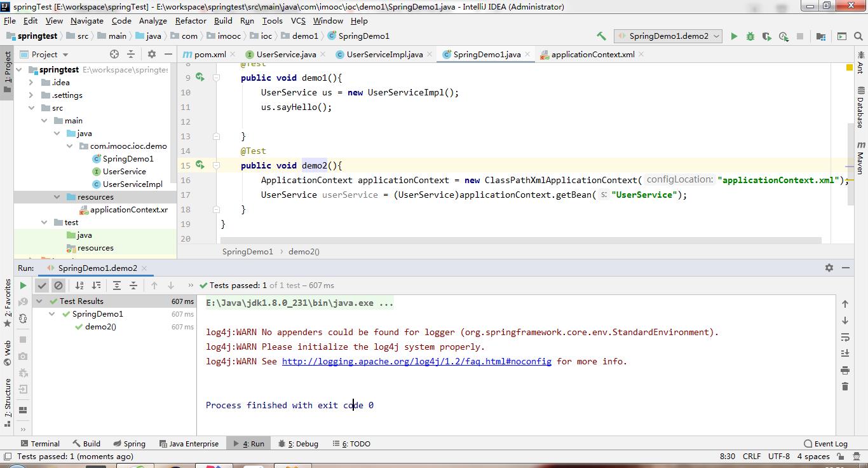Open the log4j FAQ noconfig link
Viewport: 868px width, 468px height.
click(x=416, y=361)
